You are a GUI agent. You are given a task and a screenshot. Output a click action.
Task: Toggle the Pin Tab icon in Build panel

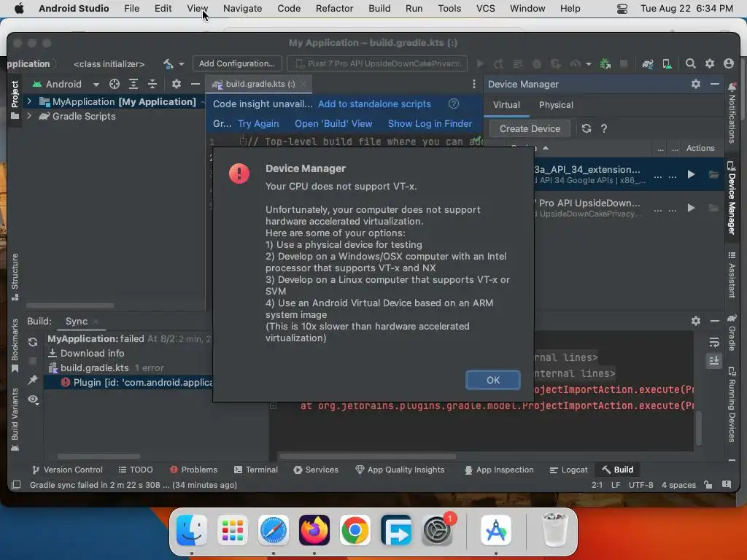pos(33,380)
